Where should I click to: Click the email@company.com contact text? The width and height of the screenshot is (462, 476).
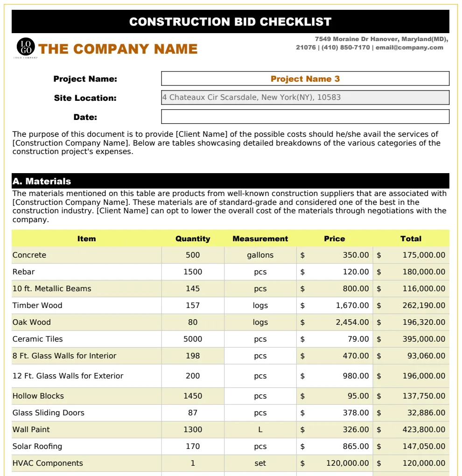[x=409, y=47]
